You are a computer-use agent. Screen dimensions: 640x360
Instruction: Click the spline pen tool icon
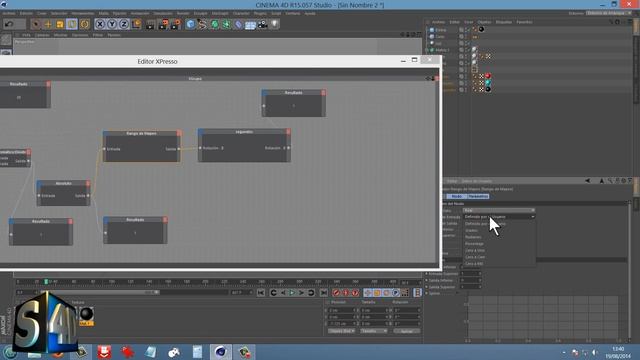[202, 24]
